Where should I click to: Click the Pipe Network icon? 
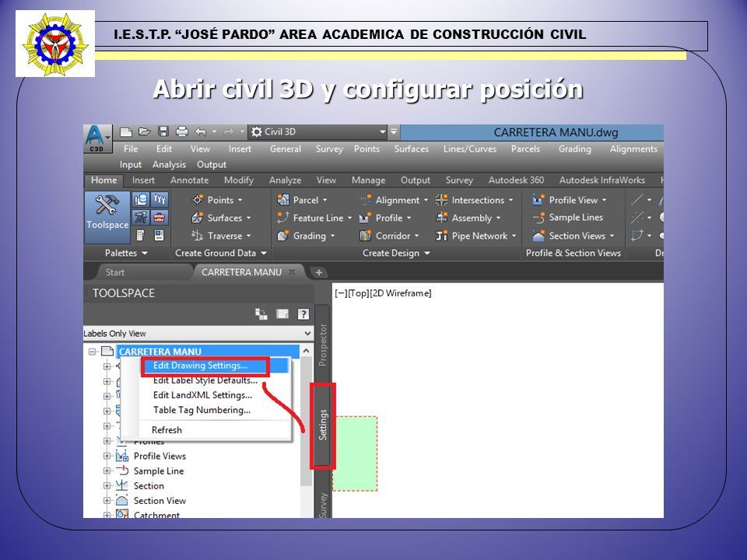[x=442, y=236]
